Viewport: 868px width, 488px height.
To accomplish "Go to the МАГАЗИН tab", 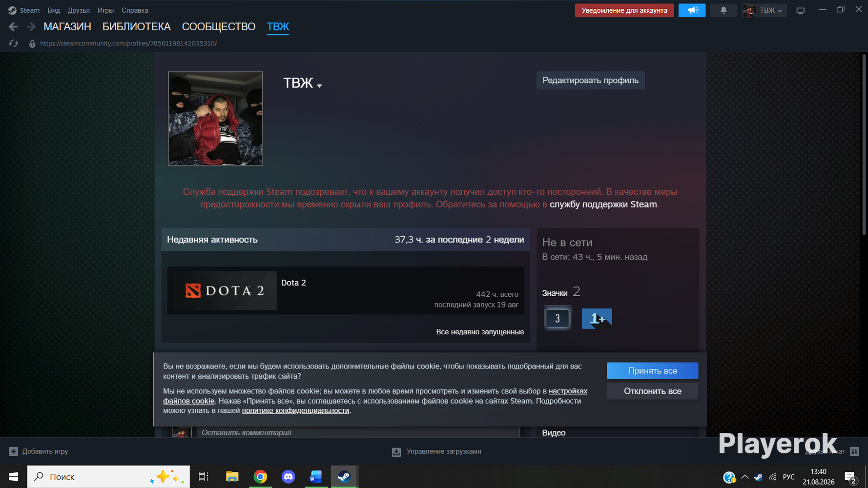I will tap(67, 27).
